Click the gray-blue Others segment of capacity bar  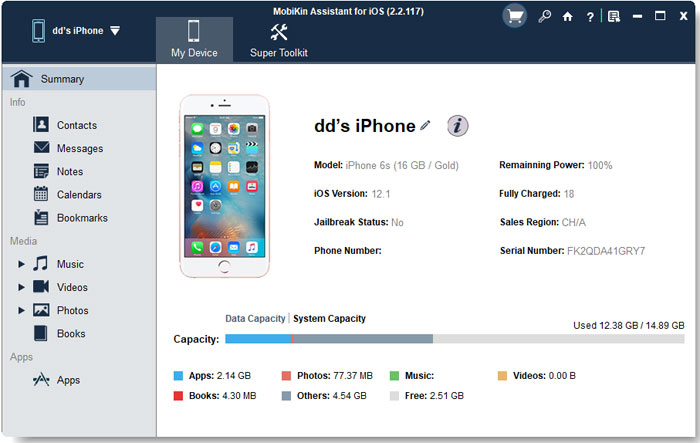(x=362, y=339)
